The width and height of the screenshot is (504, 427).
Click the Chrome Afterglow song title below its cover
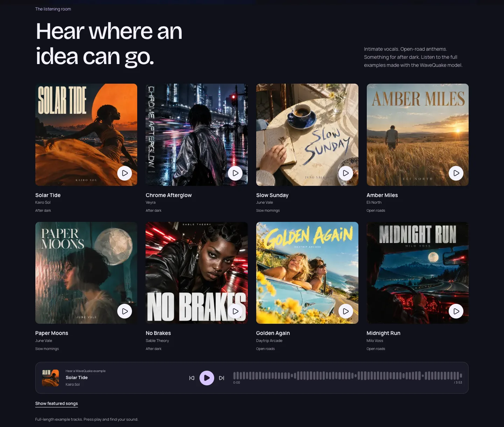click(x=169, y=195)
